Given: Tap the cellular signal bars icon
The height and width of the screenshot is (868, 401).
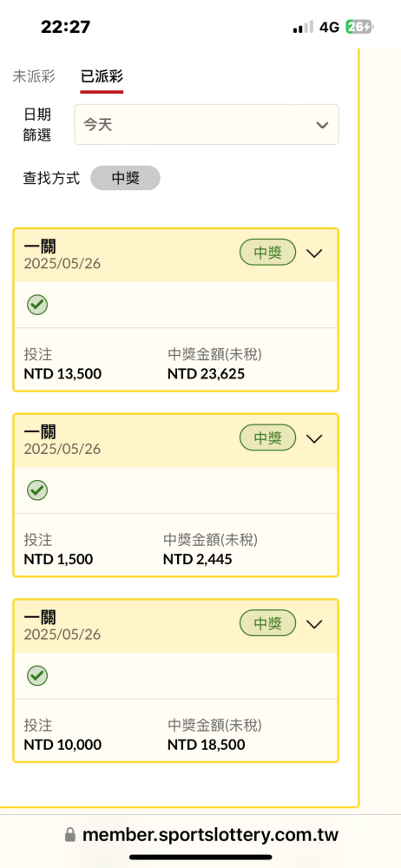Looking at the screenshot, I should click(x=303, y=27).
